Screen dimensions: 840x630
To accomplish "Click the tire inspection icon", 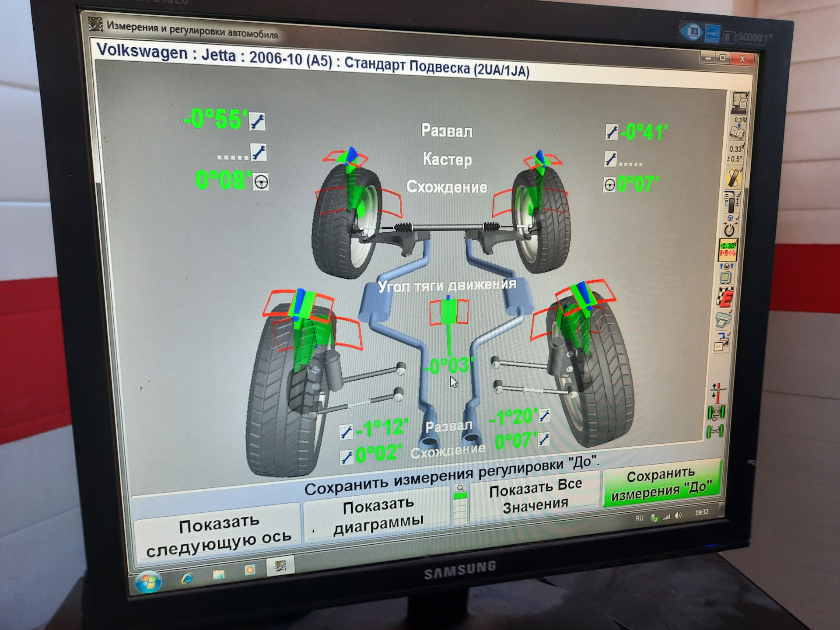I will click(x=734, y=178).
